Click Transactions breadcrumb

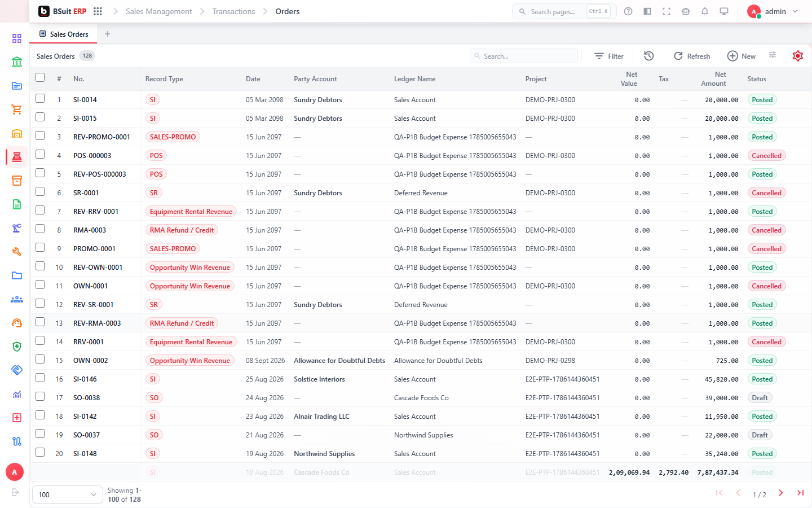click(x=233, y=11)
